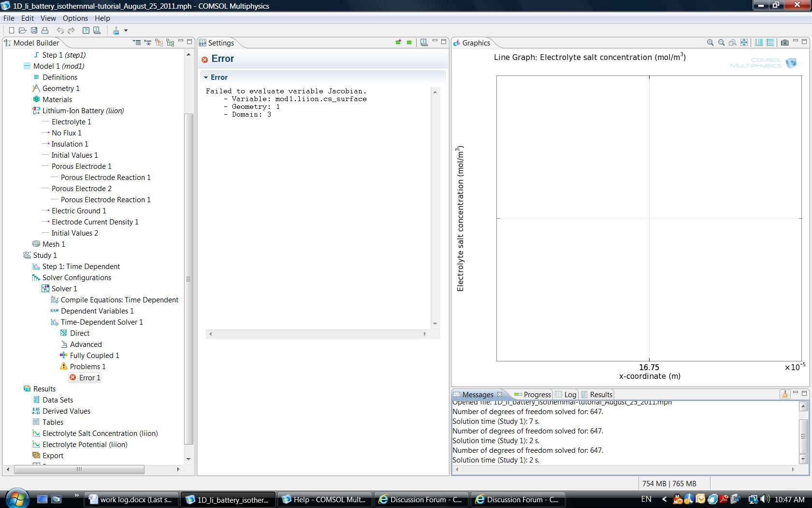Toggle the Show eye menu in Model Builder
812x508 pixels.
148,43
